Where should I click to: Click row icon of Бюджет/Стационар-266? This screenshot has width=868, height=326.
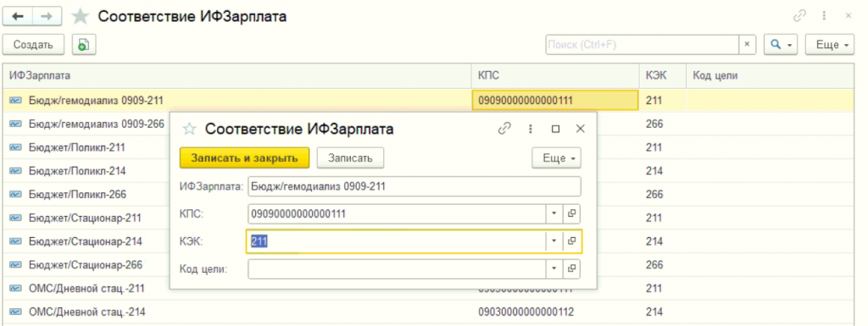pyautogui.click(x=15, y=265)
